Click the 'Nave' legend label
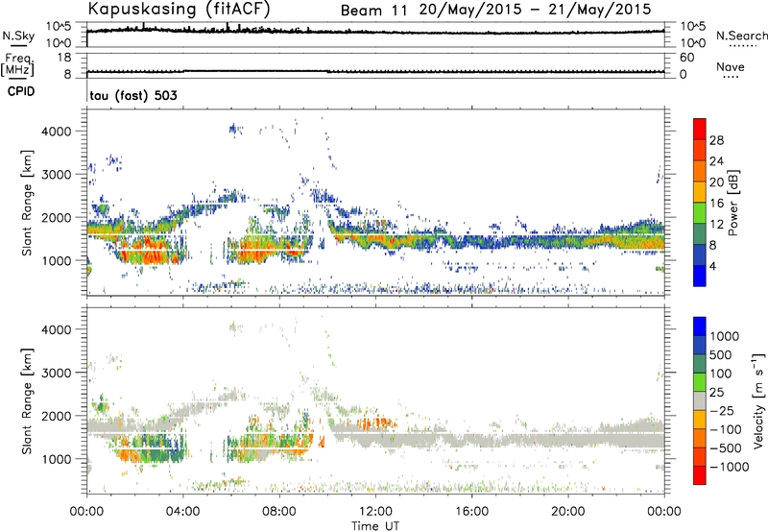This screenshot has width=768, height=532. [731, 66]
